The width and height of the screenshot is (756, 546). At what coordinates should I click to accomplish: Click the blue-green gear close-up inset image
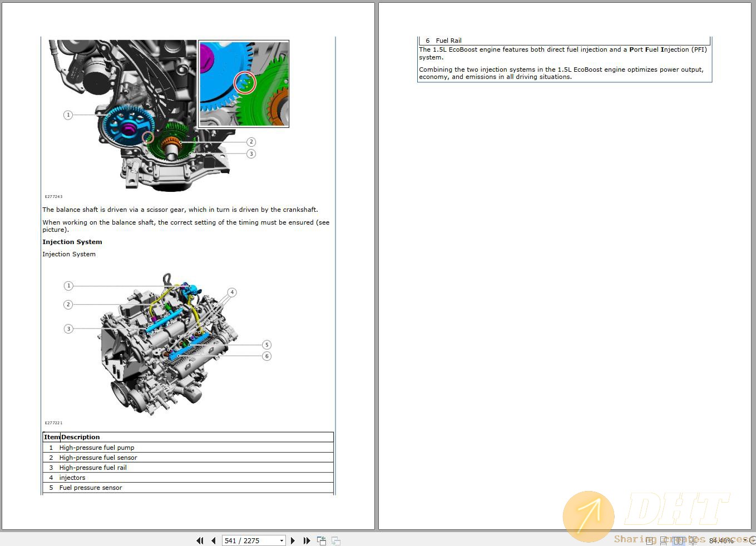244,84
